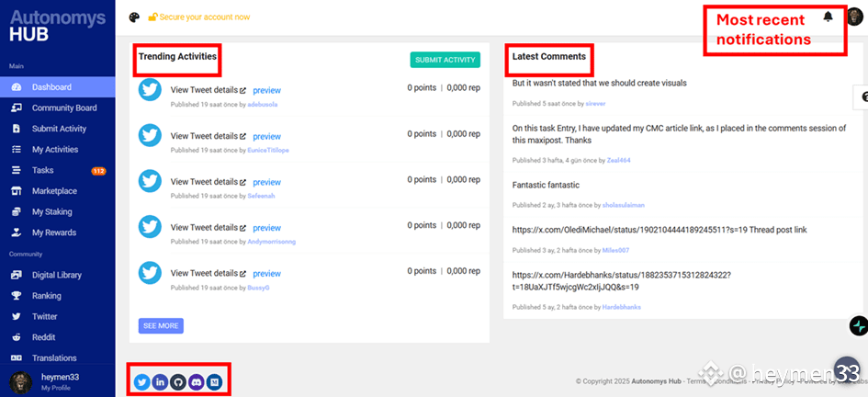Click the Reddit alien sidebar icon

(x=16, y=337)
